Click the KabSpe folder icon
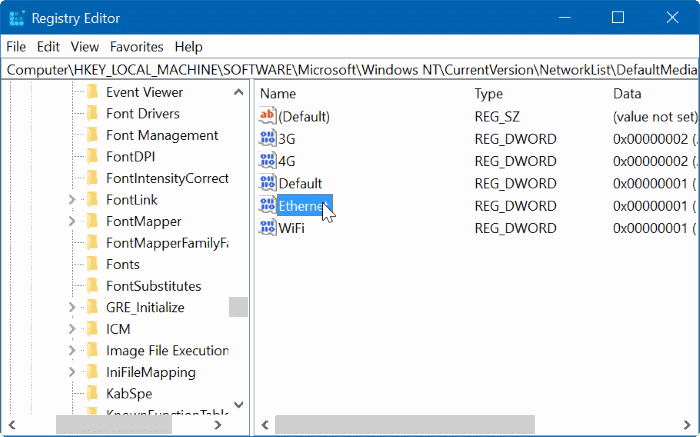This screenshot has height=437, width=700. [93, 393]
